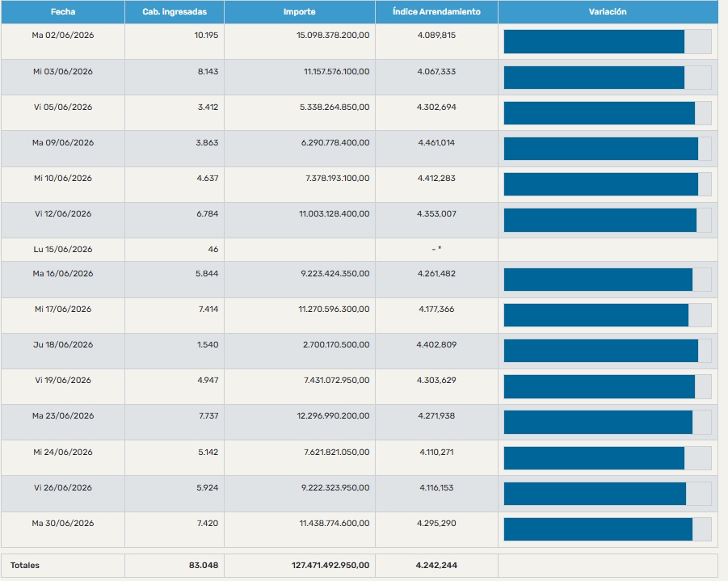Image resolution: width=728 pixels, height=581 pixels.
Task: Click variation bar for Ju 18/06/2026
Action: click(x=608, y=351)
